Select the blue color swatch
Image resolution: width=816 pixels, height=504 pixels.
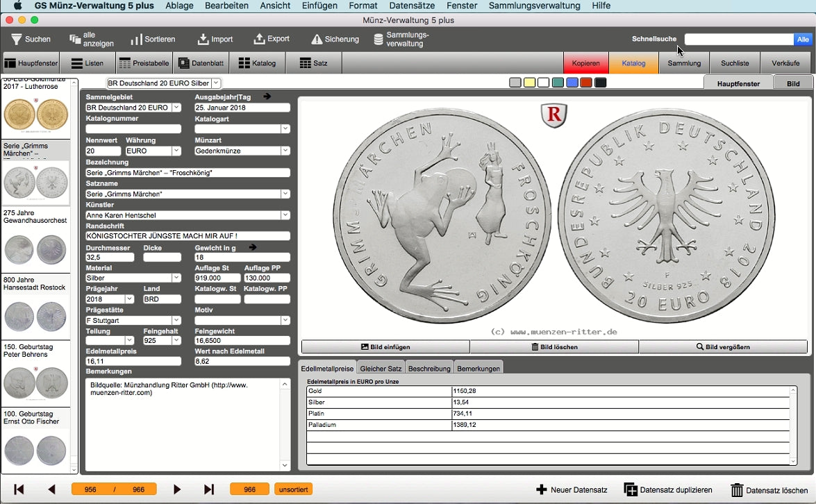pos(572,83)
